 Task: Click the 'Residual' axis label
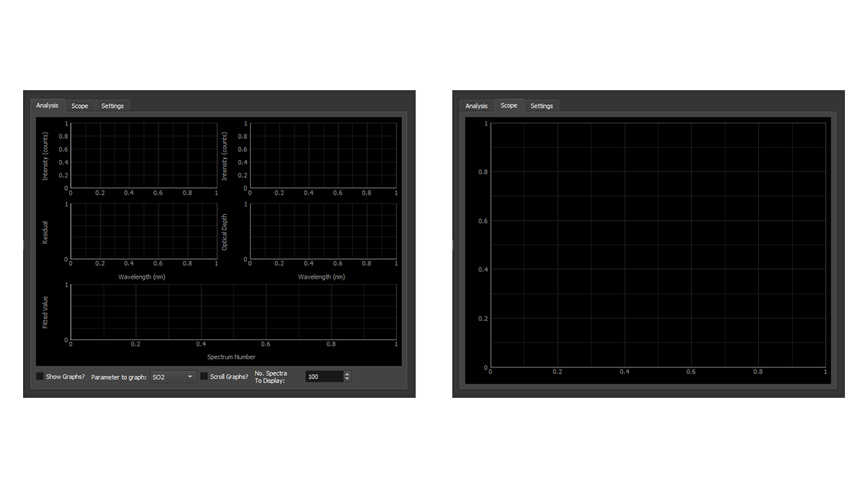click(45, 232)
